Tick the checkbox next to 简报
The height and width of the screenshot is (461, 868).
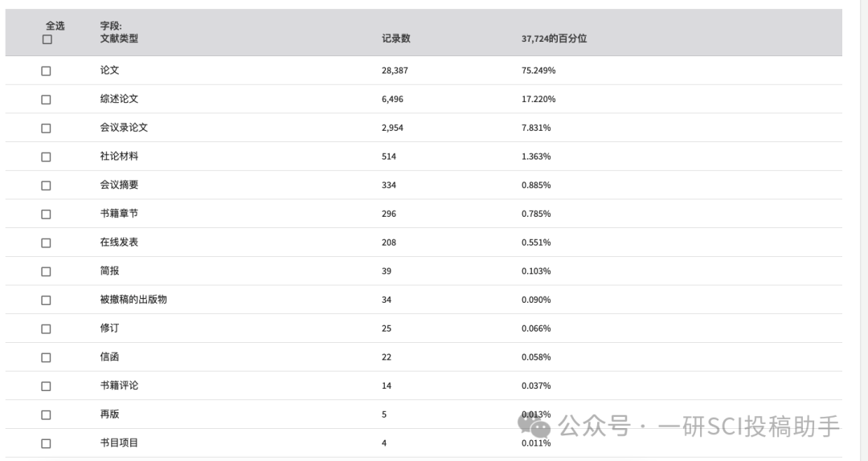tap(46, 271)
